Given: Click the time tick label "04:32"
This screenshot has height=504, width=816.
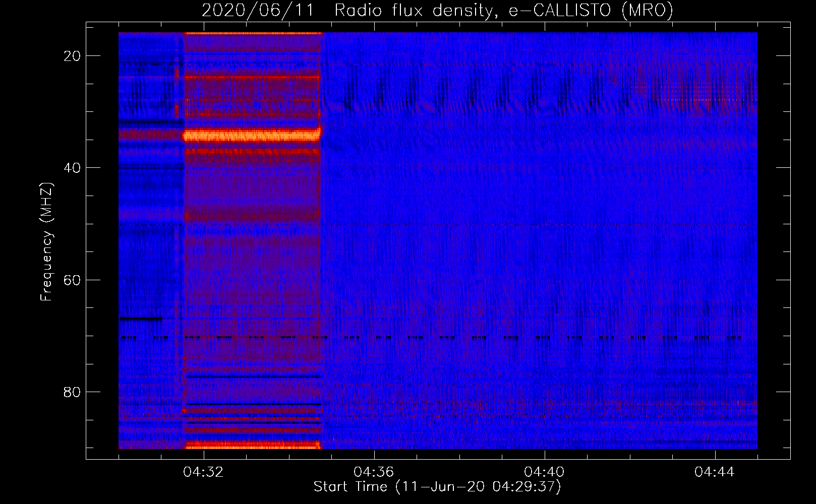Looking at the screenshot, I should click(203, 472).
